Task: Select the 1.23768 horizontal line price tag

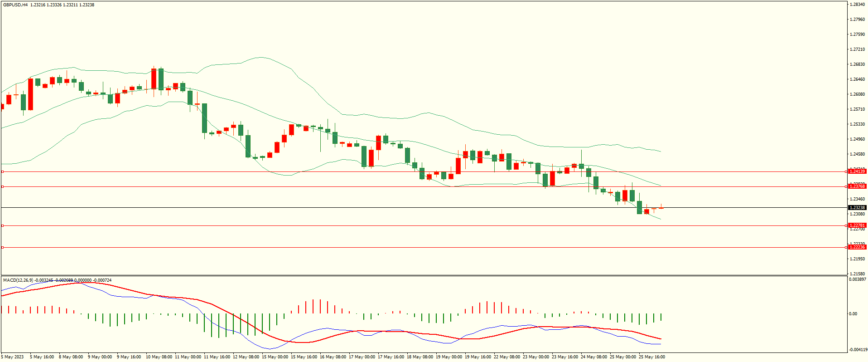Action: point(857,186)
